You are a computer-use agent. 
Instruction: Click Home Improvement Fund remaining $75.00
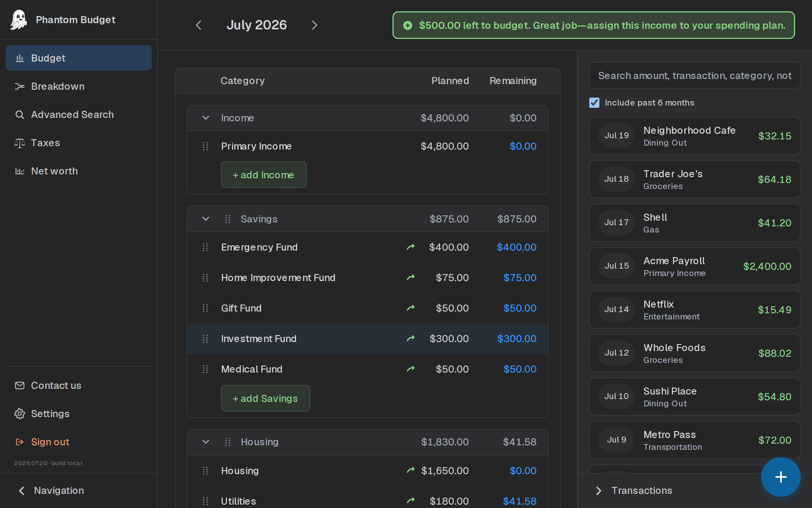point(520,278)
